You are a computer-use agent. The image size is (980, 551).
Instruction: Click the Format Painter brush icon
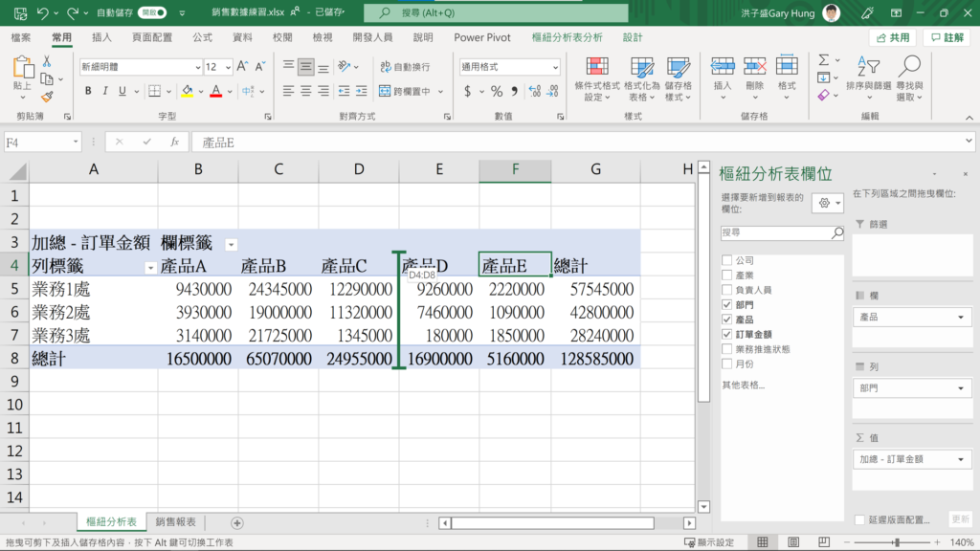click(x=47, y=97)
